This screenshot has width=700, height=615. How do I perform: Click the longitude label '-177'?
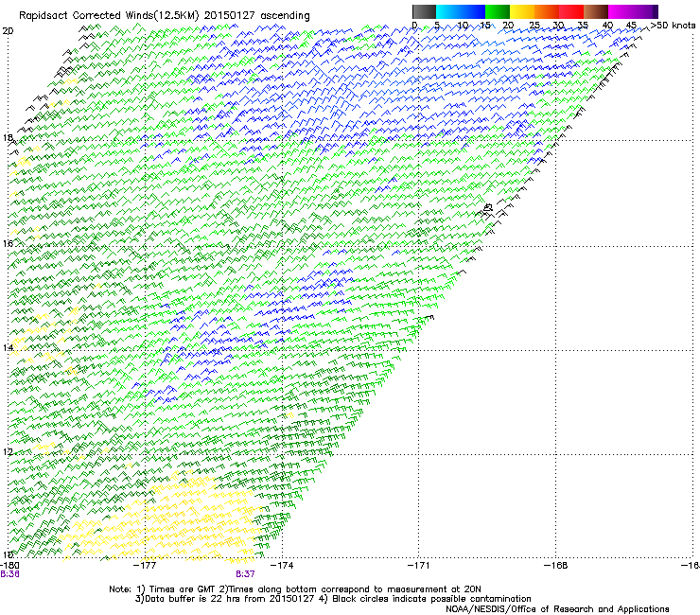click(145, 566)
